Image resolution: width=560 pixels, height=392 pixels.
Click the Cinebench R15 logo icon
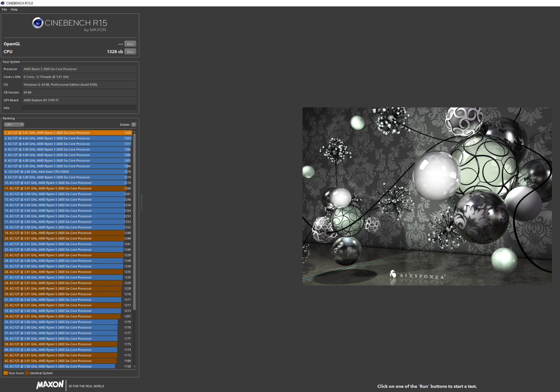(38, 23)
